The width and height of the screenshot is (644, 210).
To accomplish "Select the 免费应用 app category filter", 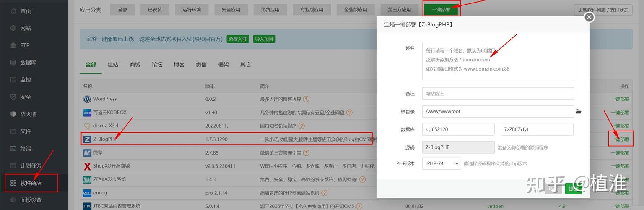I will 270,9.
